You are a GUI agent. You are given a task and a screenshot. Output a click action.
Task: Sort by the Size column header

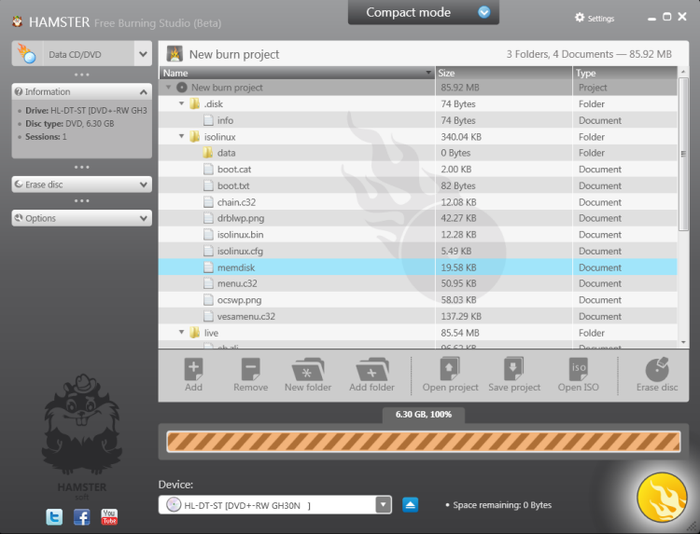(x=504, y=73)
